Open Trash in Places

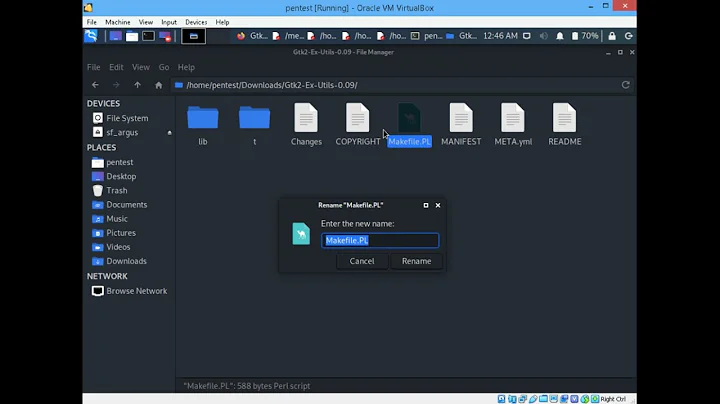tap(109, 191)
